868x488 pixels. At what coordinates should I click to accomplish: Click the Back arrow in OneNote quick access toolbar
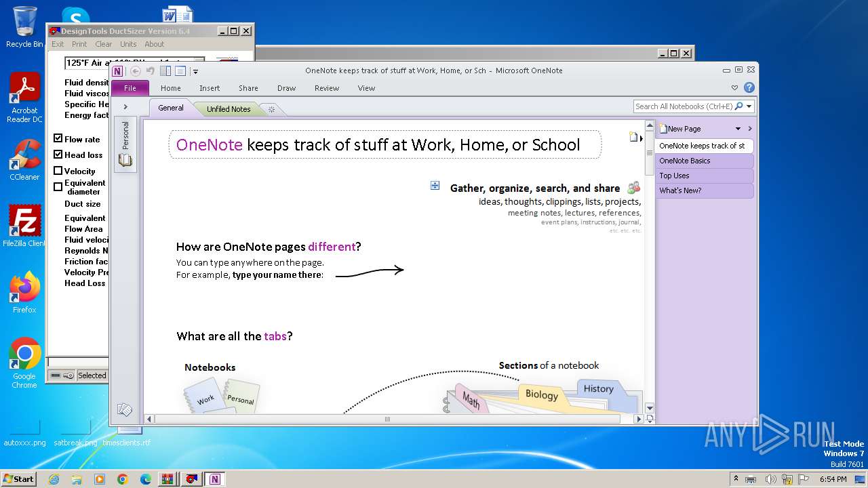(x=136, y=71)
